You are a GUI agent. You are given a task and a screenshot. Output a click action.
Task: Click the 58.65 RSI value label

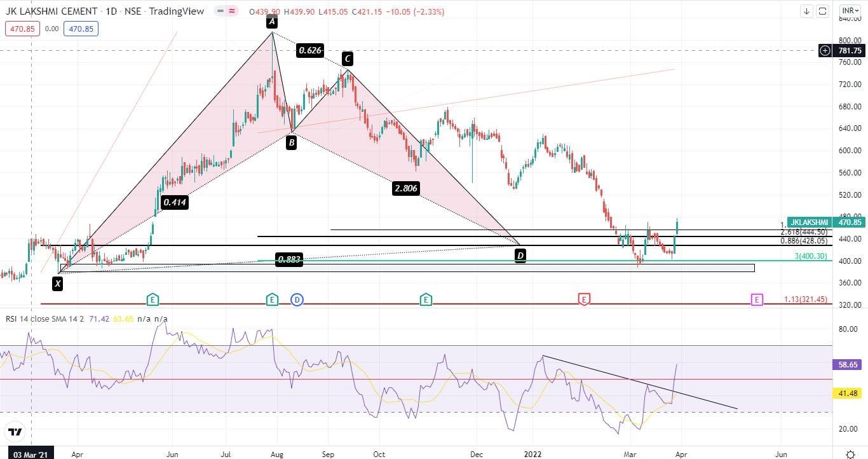[849, 365]
